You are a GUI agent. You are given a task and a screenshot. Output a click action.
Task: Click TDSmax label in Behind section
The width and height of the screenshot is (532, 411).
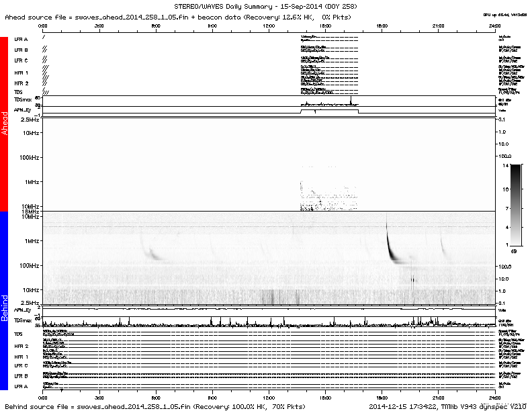tap(23, 320)
